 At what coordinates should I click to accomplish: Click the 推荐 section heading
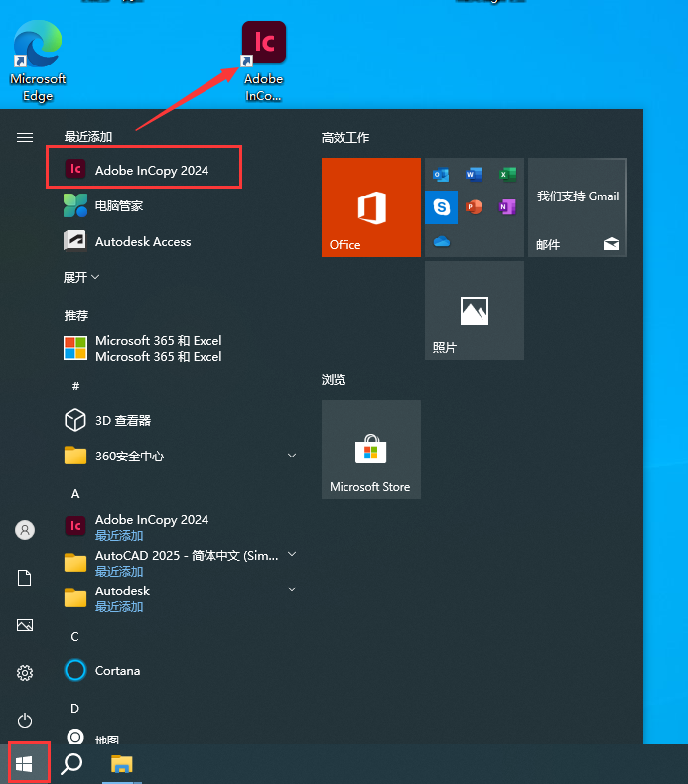(x=76, y=315)
